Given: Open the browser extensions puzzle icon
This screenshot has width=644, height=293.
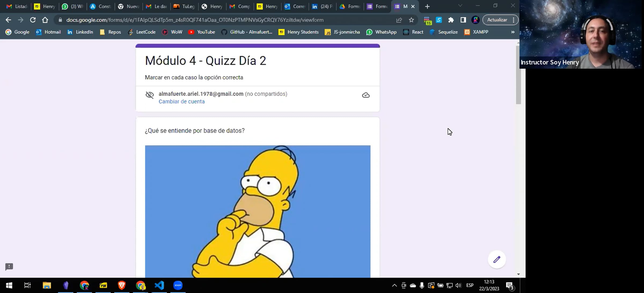Looking at the screenshot, I should (451, 20).
